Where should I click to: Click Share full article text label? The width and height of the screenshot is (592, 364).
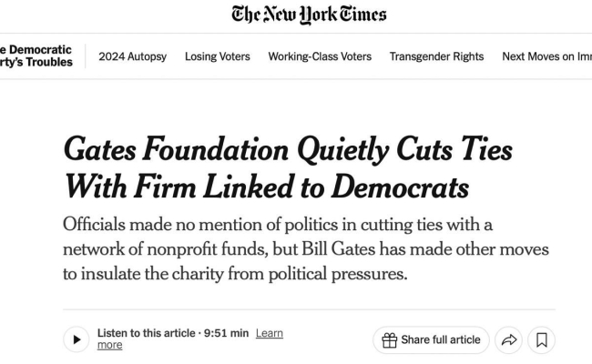[x=441, y=339]
